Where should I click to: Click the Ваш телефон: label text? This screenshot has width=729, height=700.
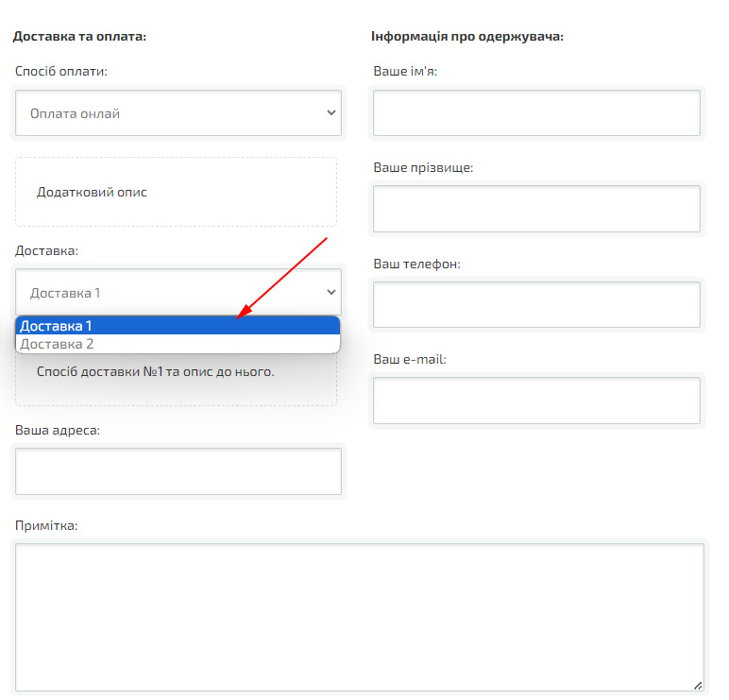416,264
